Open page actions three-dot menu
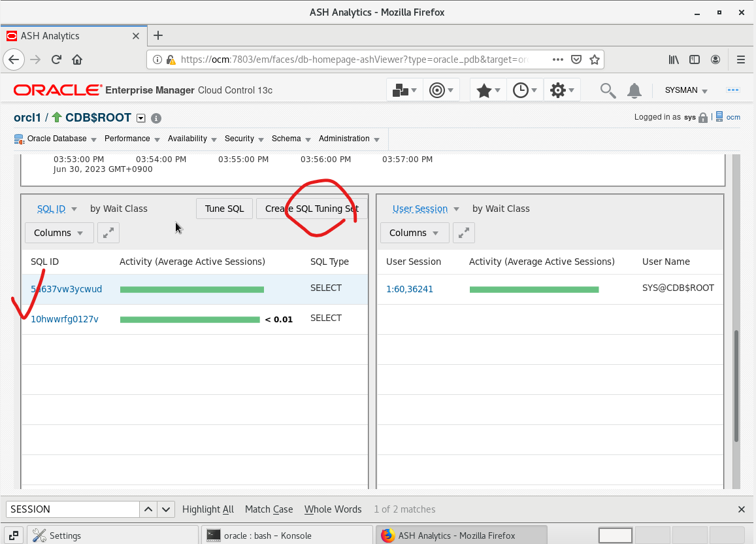Viewport: 756px width, 544px height. tap(558, 59)
